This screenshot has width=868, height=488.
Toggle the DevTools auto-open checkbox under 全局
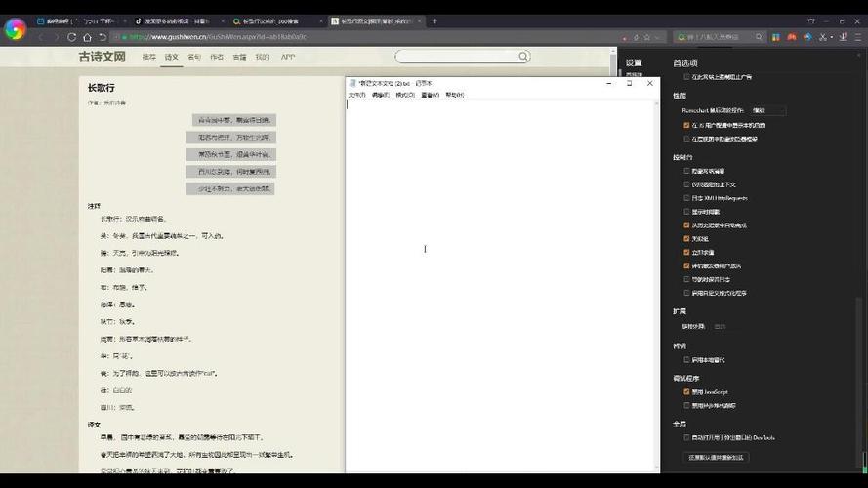(686, 437)
